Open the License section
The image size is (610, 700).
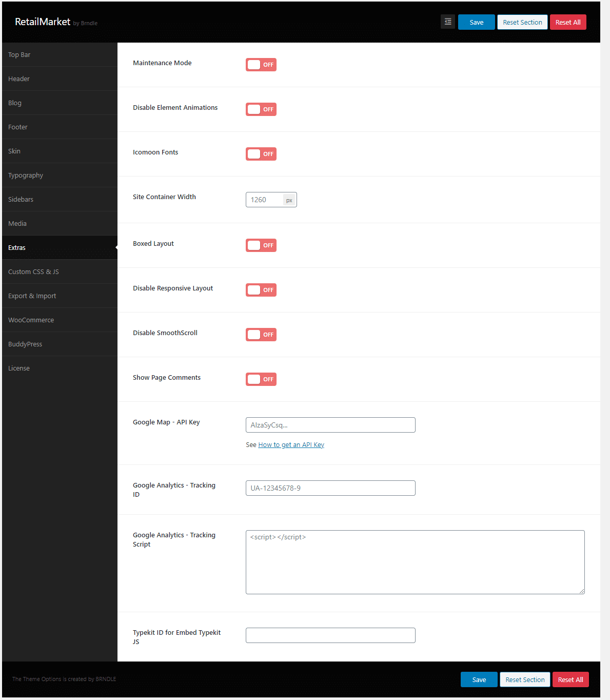point(60,368)
